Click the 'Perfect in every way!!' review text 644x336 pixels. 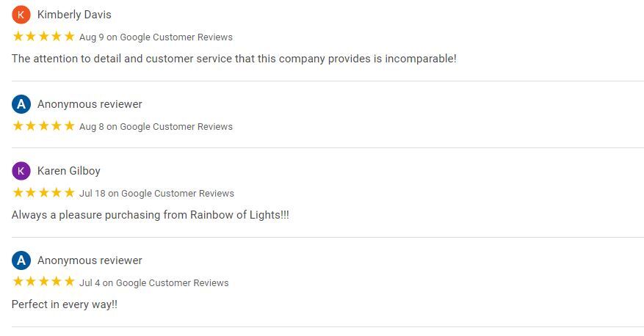click(65, 304)
